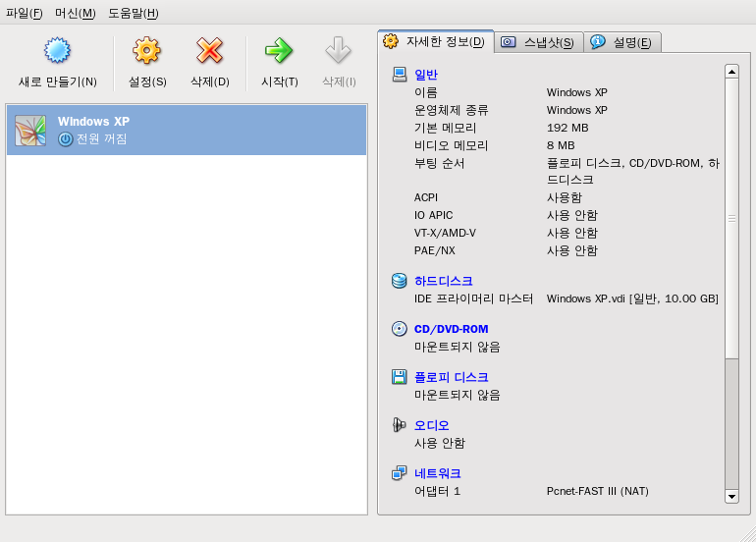Open the Network (네트워크) settings link

438,473
